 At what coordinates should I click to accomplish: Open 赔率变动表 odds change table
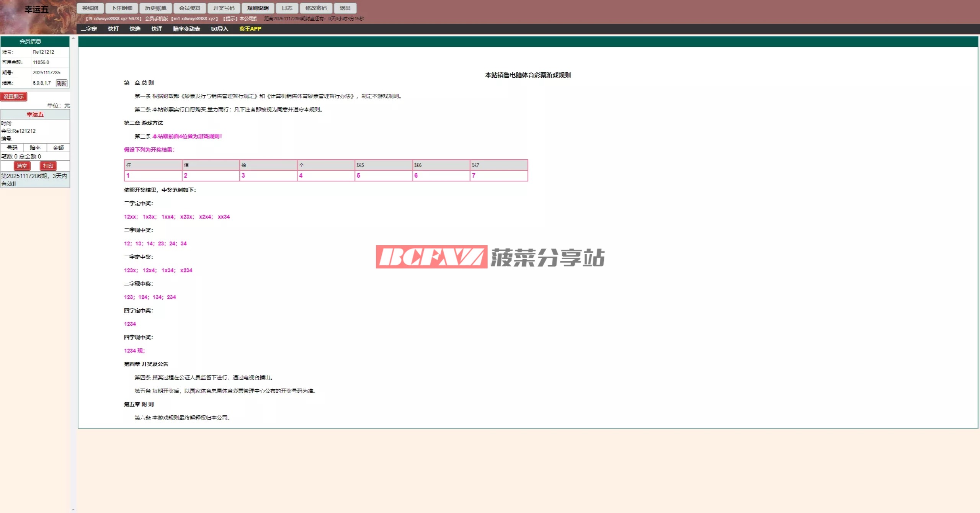coord(186,29)
